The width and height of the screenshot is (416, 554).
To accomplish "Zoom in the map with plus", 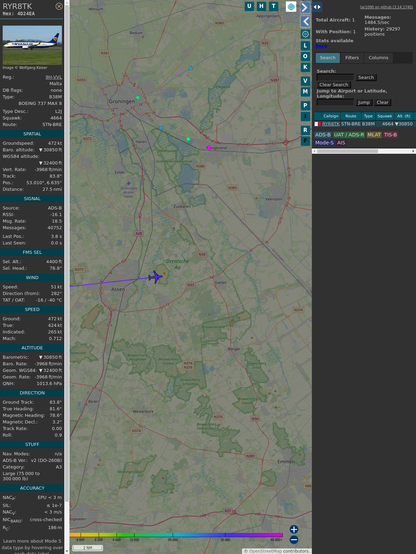I will coord(294,529).
